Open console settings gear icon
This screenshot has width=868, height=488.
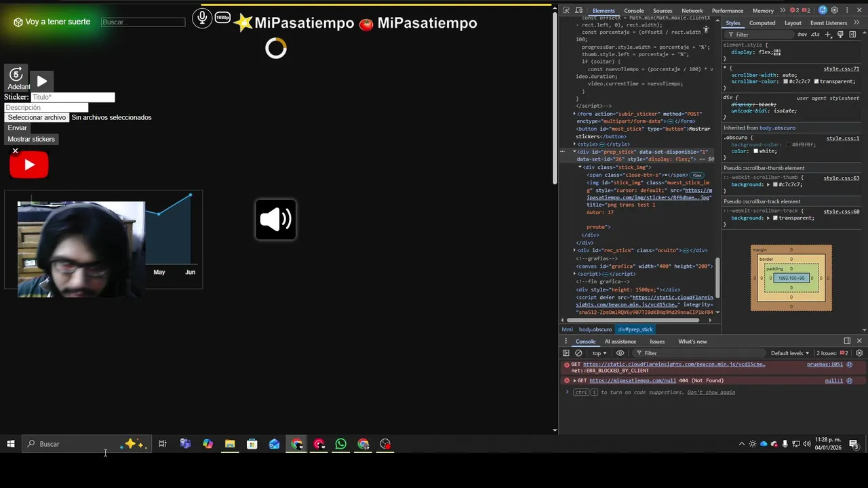pos(859,353)
